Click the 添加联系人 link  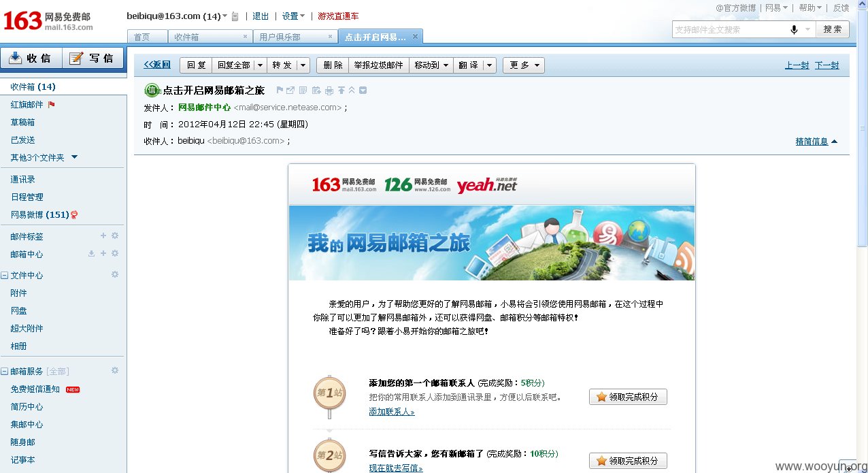tap(391, 411)
